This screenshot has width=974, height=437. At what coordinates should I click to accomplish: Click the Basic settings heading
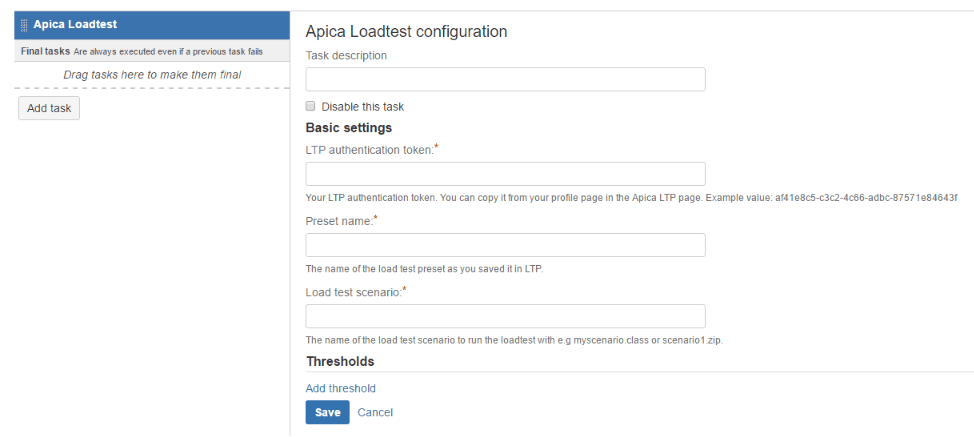point(348,128)
